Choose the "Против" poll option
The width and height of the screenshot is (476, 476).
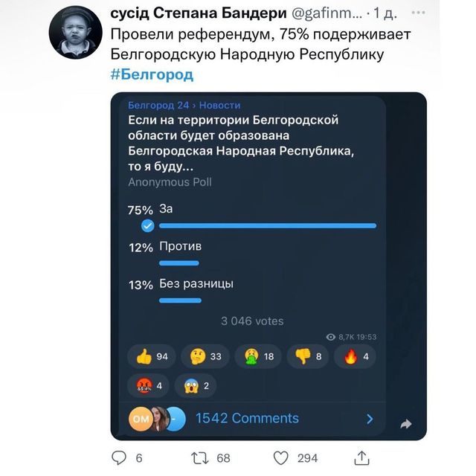(180, 246)
